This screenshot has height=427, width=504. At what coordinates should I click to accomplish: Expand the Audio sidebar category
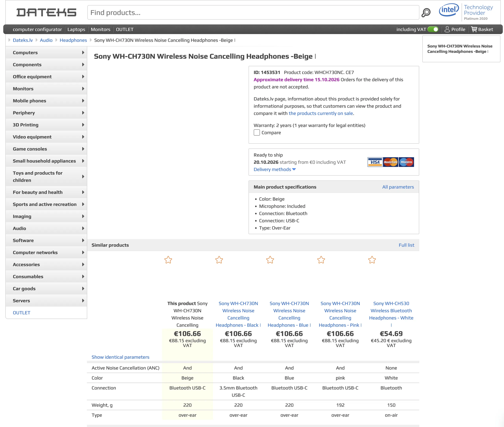(46, 228)
